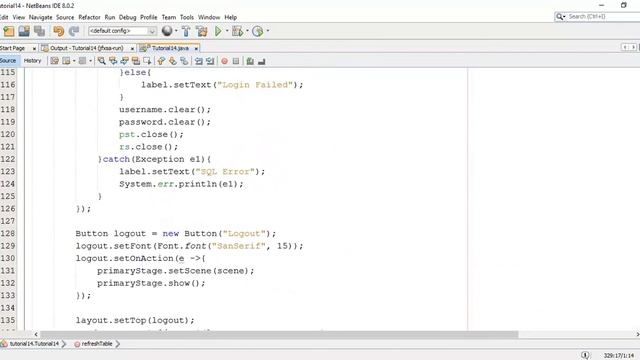
Task: Expand chevron after tutorial14.Tutorial14 breadcrumb
Action: (x=64, y=344)
